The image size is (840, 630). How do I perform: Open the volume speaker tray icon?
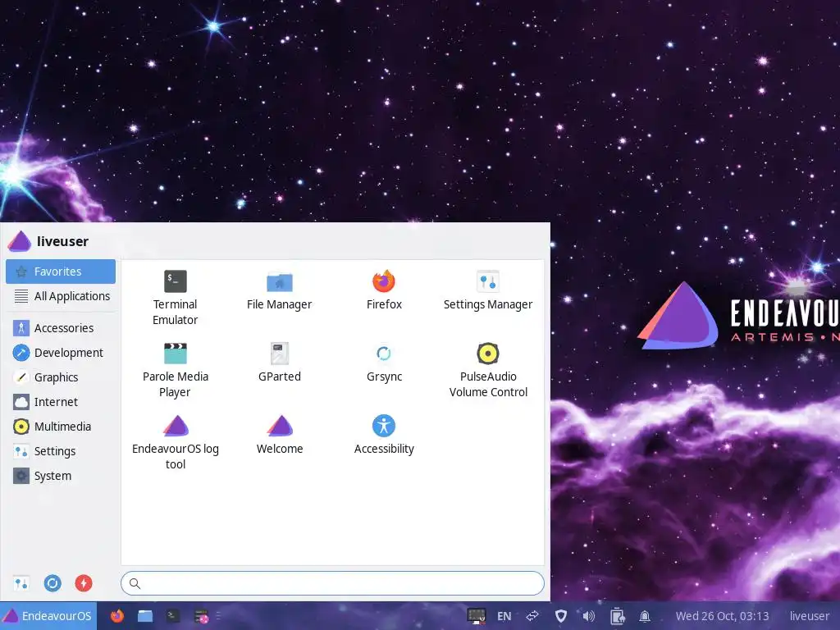[588, 616]
